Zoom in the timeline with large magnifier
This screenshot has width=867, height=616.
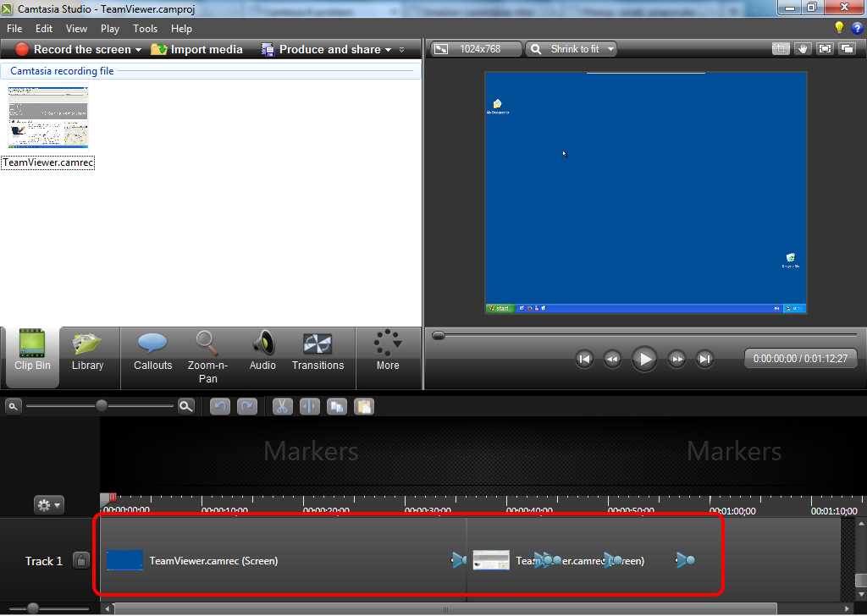coord(186,407)
